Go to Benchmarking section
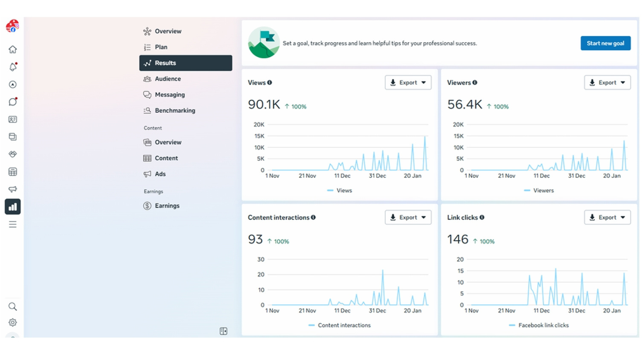Viewport: 644px width, 361px height. click(175, 111)
